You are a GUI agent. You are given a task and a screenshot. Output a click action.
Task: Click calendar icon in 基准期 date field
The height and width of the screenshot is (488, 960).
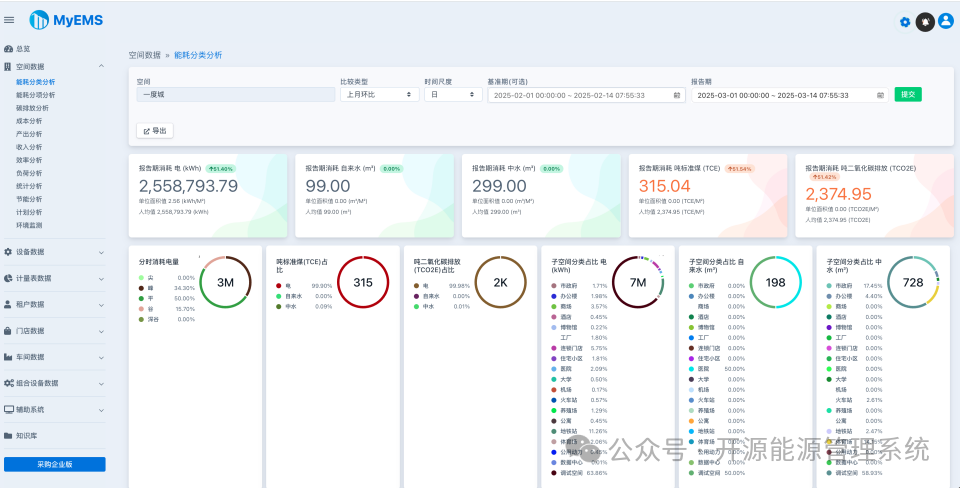(677, 96)
